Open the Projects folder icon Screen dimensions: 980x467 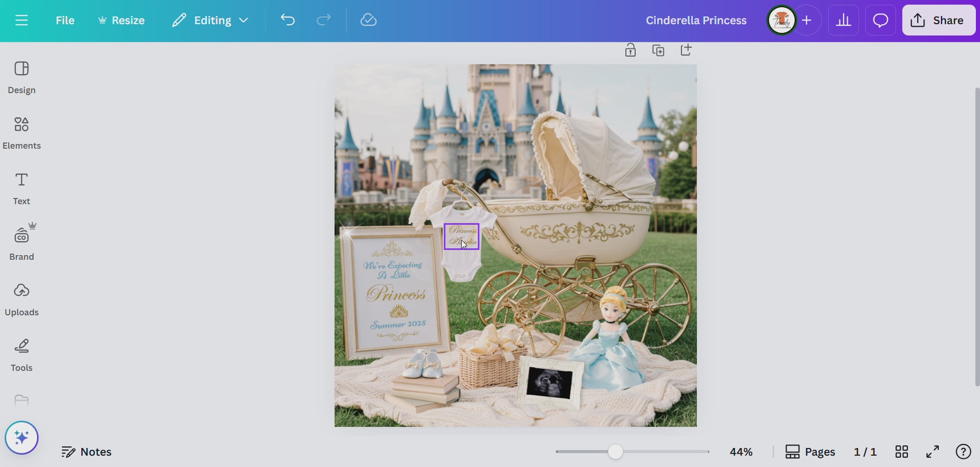click(22, 401)
